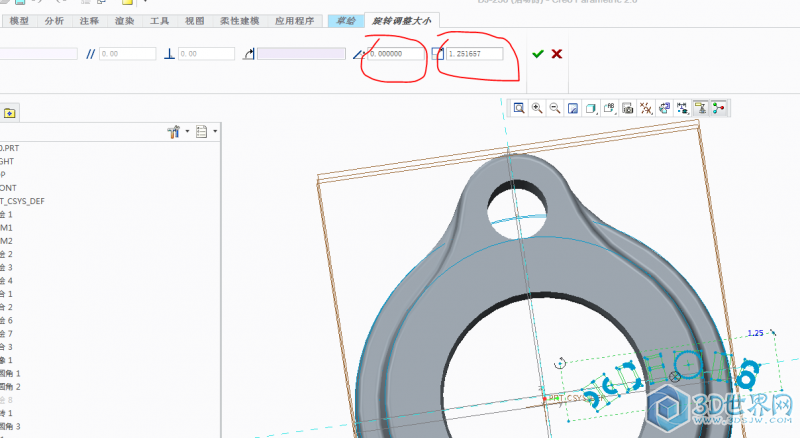Open the sketcher display filters dropdown
This screenshot has height=438, width=800.
[x=682, y=108]
